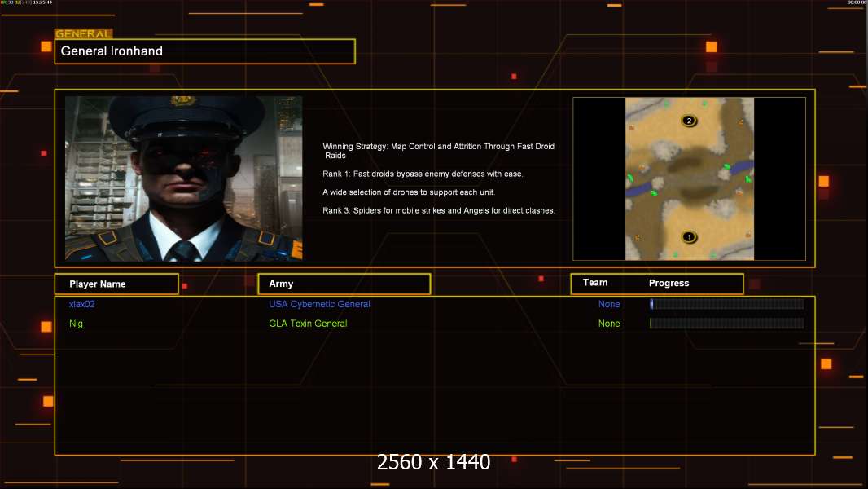
Task: Click the GENERAL heading label
Action: [x=84, y=33]
